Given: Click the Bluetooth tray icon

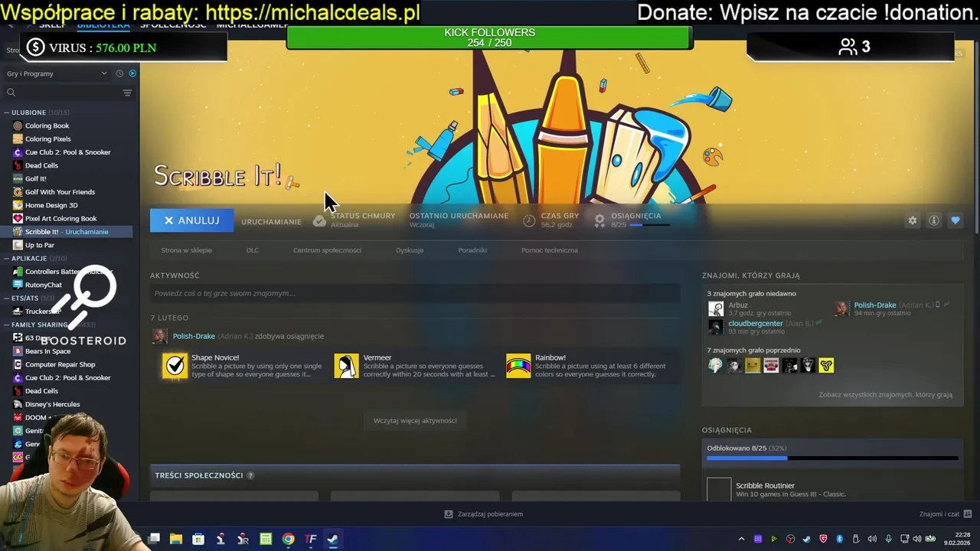Looking at the screenshot, I should pyautogui.click(x=839, y=539).
